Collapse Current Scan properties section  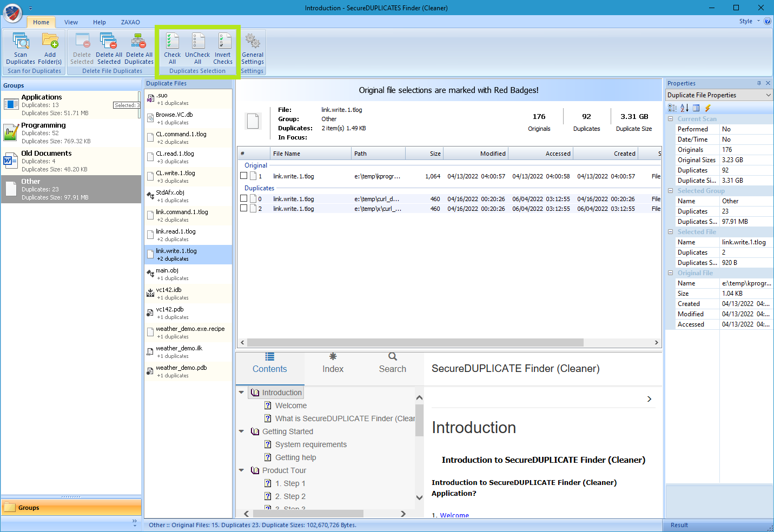click(x=671, y=119)
